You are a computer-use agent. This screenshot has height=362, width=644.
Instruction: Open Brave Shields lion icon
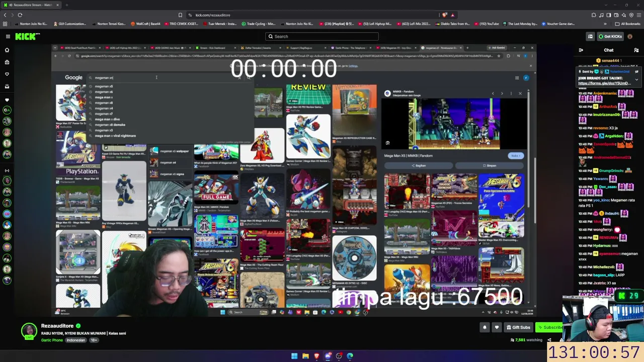[x=445, y=15]
